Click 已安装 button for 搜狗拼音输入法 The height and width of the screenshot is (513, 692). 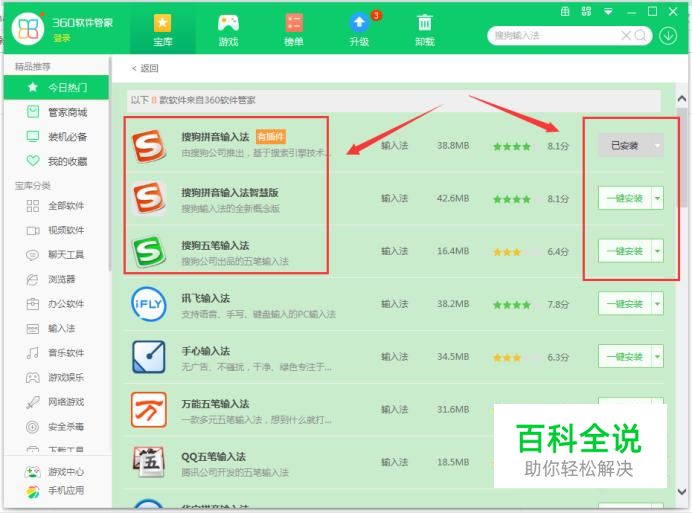tap(624, 146)
